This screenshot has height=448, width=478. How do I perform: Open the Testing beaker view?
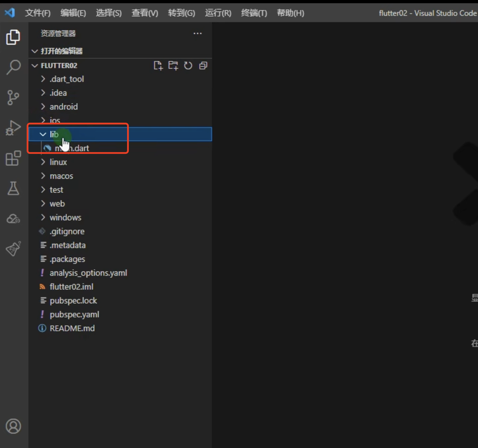[x=13, y=188]
